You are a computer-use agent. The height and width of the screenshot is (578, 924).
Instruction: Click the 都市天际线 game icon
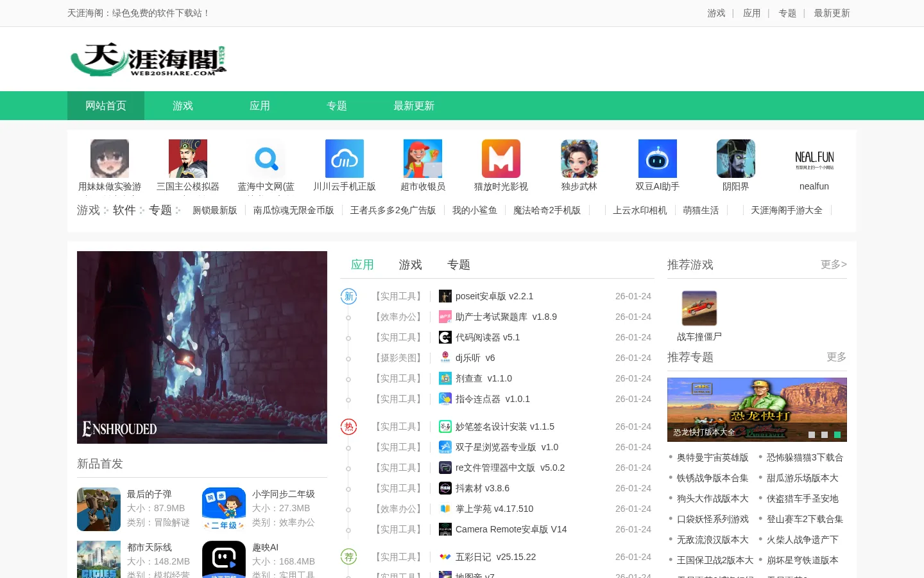point(99,559)
